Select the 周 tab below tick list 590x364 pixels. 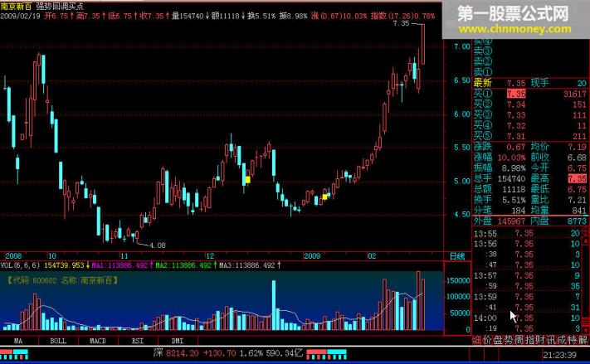coord(519,340)
